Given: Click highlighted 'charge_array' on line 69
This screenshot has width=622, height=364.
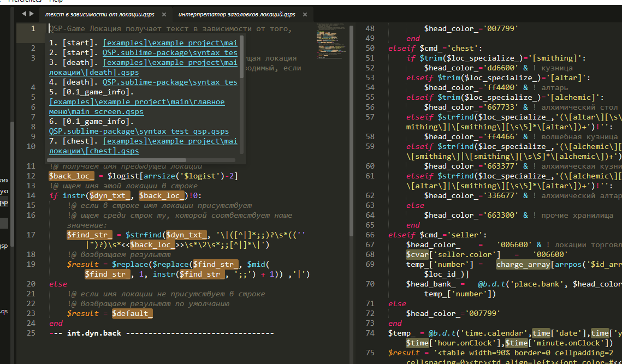Looking at the screenshot, I should click(x=523, y=264).
